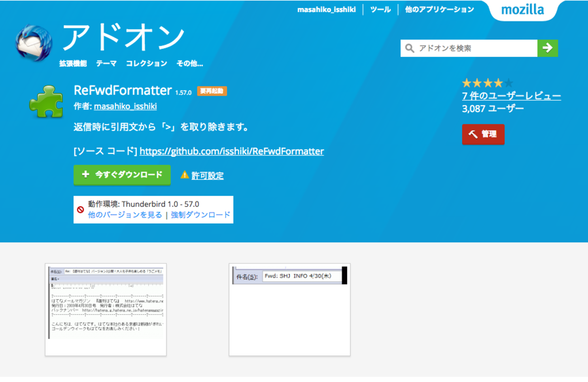Click the magnifying glass search icon
This screenshot has height=382, width=588.
point(409,48)
